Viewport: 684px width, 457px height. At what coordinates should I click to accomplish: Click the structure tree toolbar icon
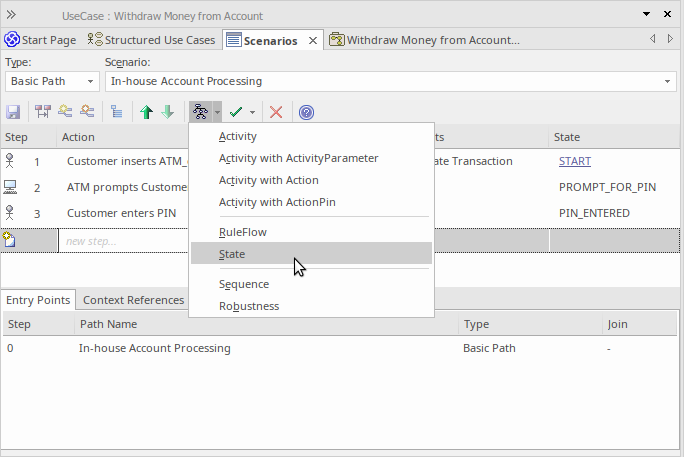pyautogui.click(x=116, y=112)
